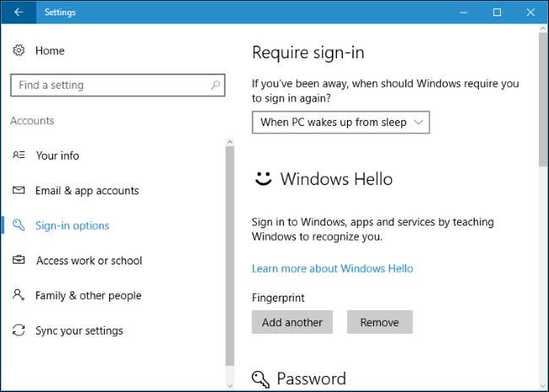Click the main content vertical scrollbar
Image resolution: width=549 pixels, height=392 pixels.
pyautogui.click(x=543, y=101)
